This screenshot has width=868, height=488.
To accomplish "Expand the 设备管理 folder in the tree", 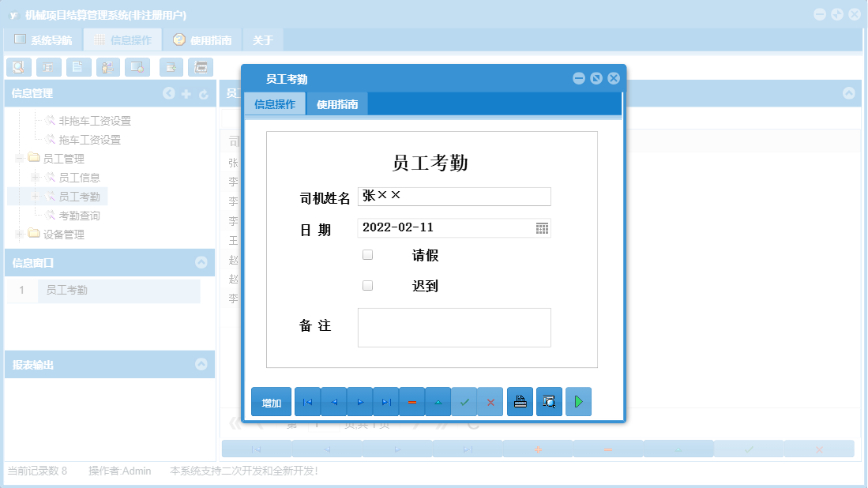I will point(18,235).
